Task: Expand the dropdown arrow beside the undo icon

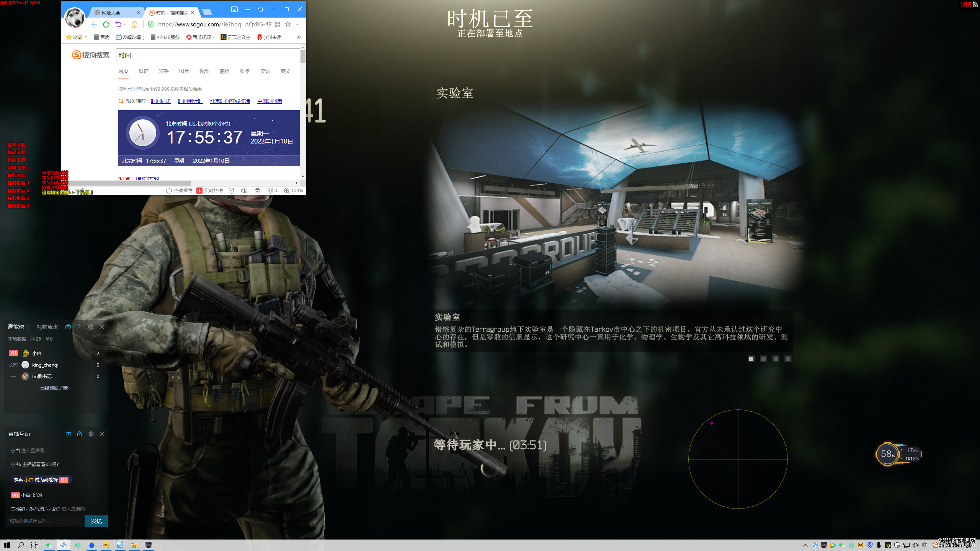Action: pos(125,24)
